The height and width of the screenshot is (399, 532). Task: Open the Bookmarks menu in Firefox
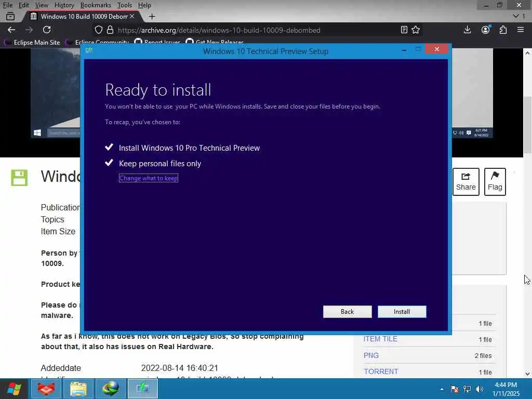tap(96, 5)
